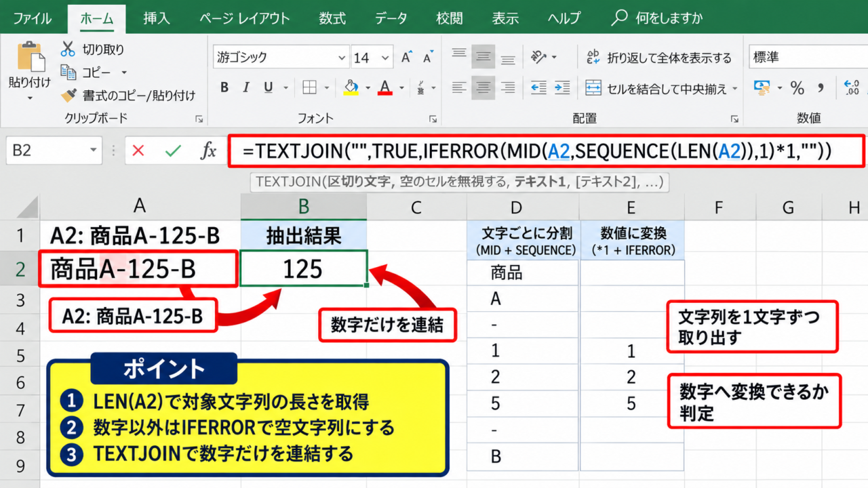
Task: Open the merge and center dropdown arrow
Action: 735,89
